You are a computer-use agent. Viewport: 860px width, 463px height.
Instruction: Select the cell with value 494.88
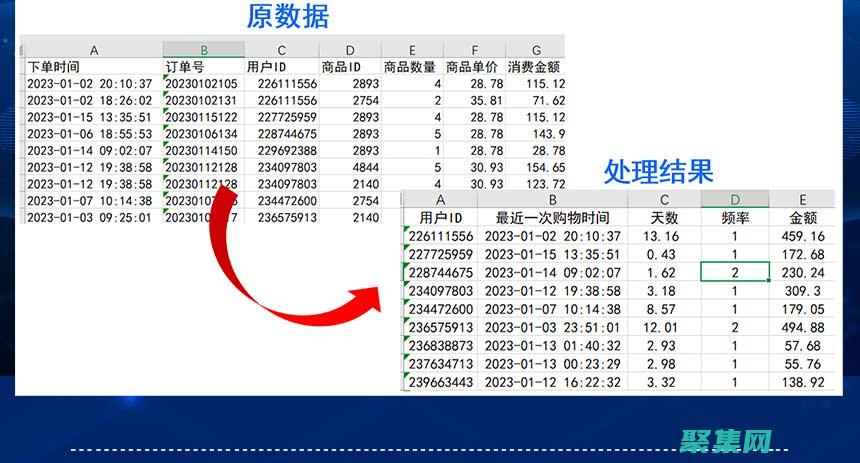point(802,327)
